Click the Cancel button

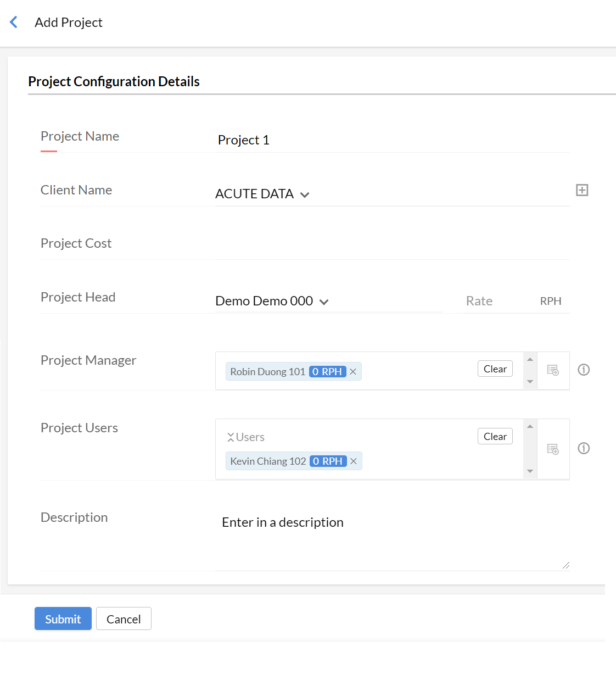[x=124, y=619]
